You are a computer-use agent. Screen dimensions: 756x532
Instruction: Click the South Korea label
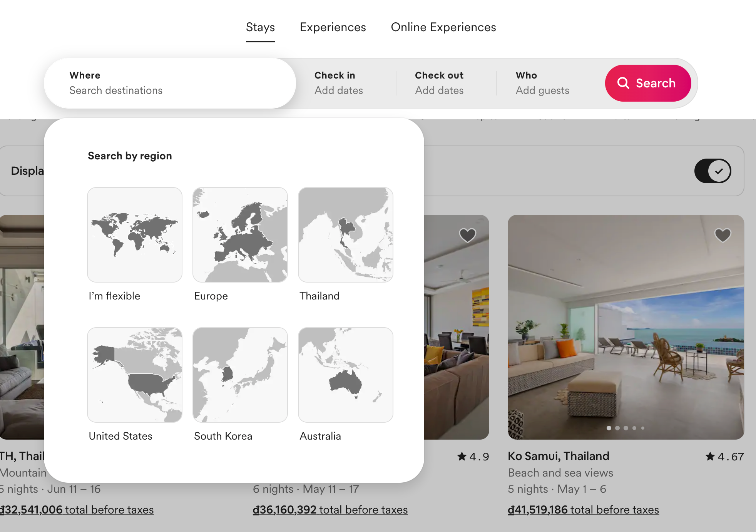223,436
